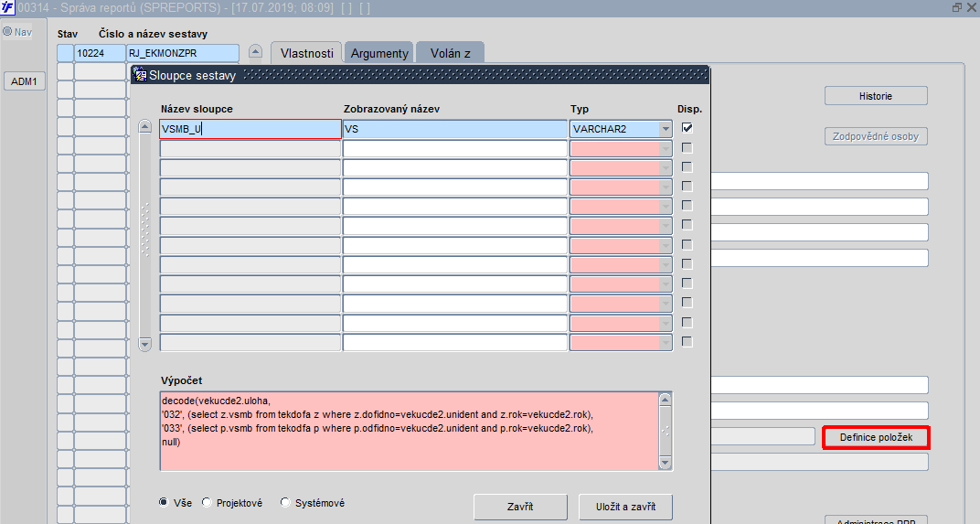Click the Zobrazovaný název column header
The height and width of the screenshot is (524, 980).
[391, 109]
